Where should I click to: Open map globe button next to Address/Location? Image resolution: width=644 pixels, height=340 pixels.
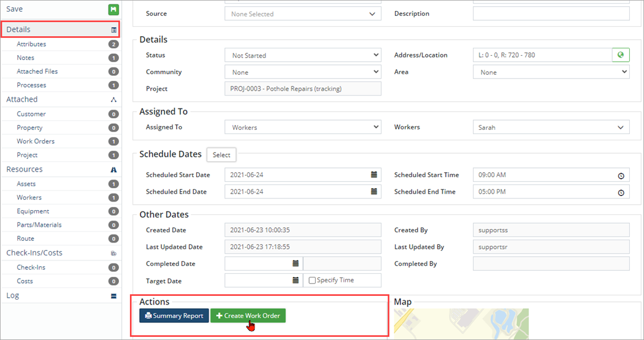pyautogui.click(x=621, y=55)
